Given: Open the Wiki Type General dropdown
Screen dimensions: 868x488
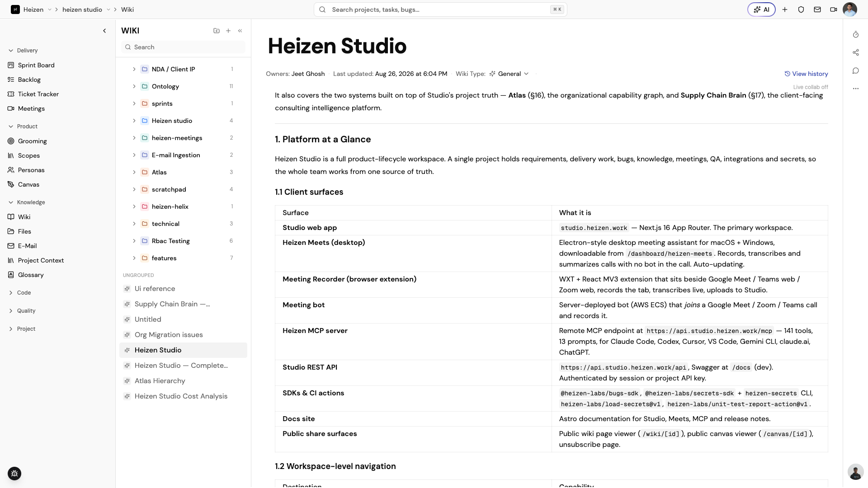Looking at the screenshot, I should [509, 74].
